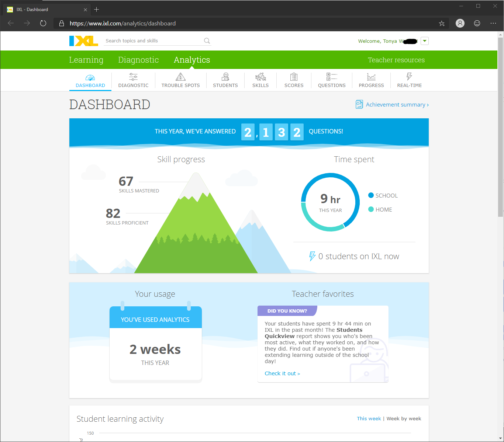Click the HOME legend color dot
Viewport: 504px width, 442px height.
(x=371, y=209)
